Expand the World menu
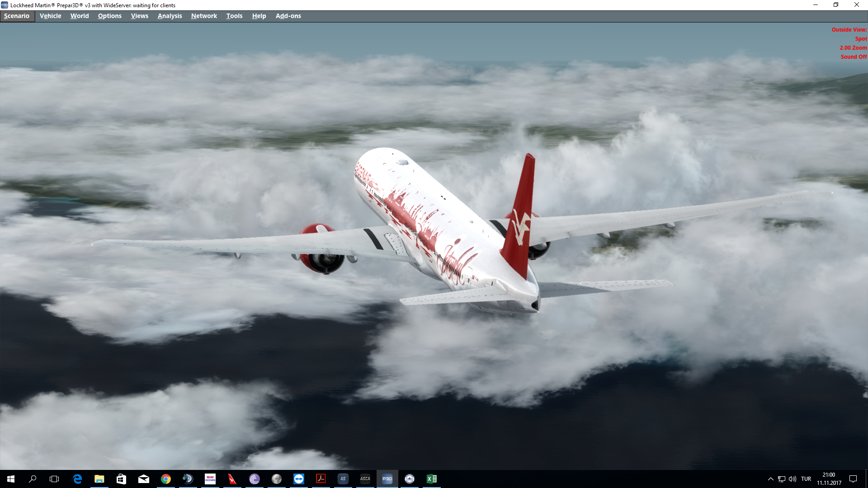Screen dimensions: 868x488 pos(79,16)
